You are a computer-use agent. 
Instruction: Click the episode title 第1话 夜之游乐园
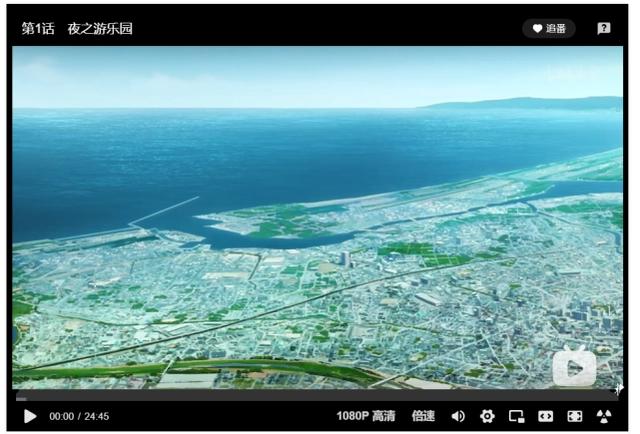coord(77,29)
